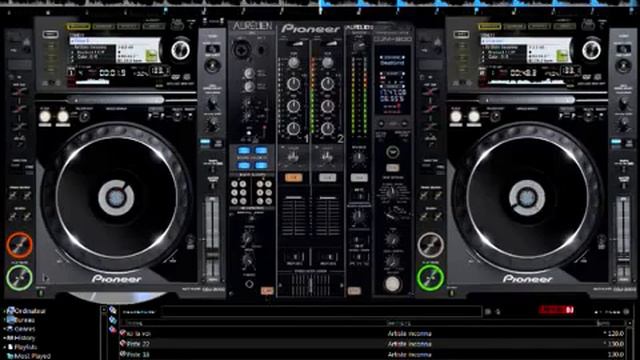
Task: Set Loop Out on the left deck
Action: [x=62, y=116]
